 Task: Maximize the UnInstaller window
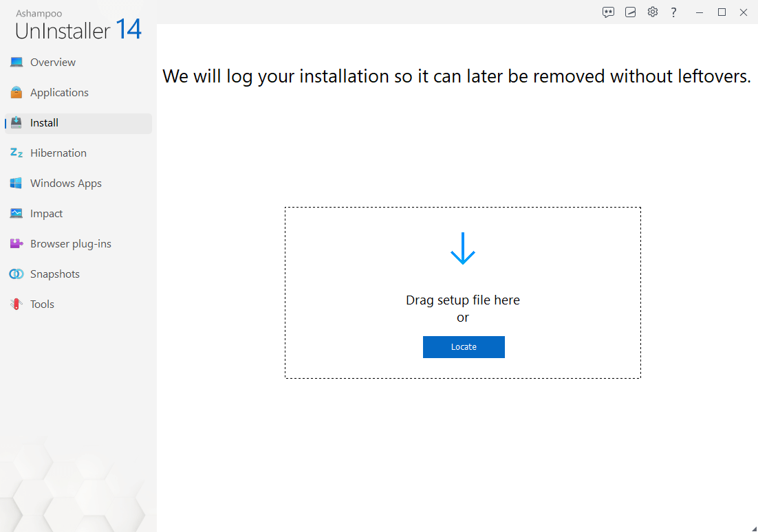pyautogui.click(x=722, y=12)
